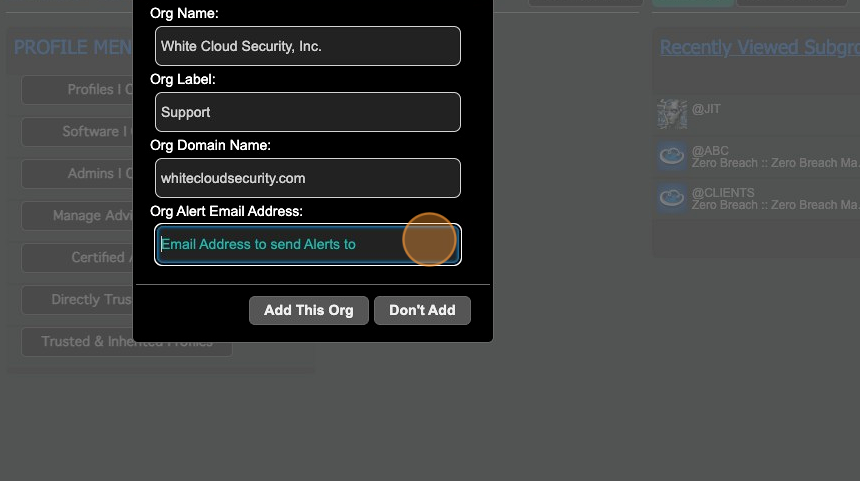The width and height of the screenshot is (860, 481).
Task: Select the Org Domain Name input
Action: click(308, 178)
